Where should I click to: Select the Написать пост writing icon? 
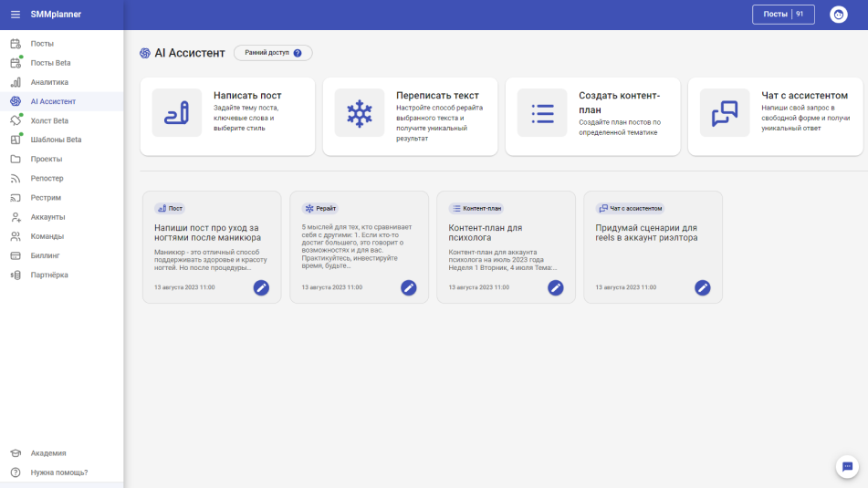click(176, 113)
